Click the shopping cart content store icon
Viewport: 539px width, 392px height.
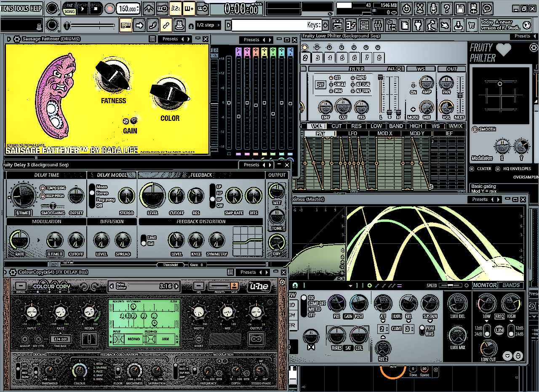[471, 25]
